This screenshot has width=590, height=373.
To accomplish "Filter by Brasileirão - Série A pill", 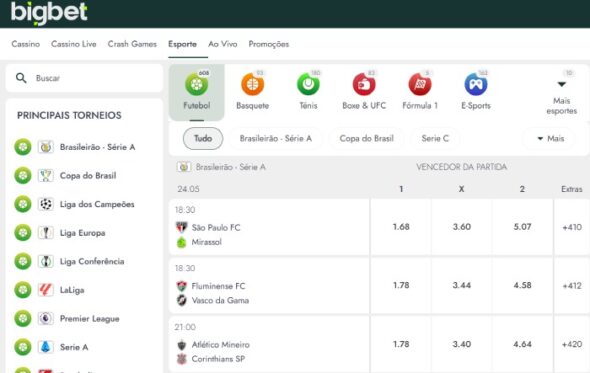I will (x=276, y=139).
